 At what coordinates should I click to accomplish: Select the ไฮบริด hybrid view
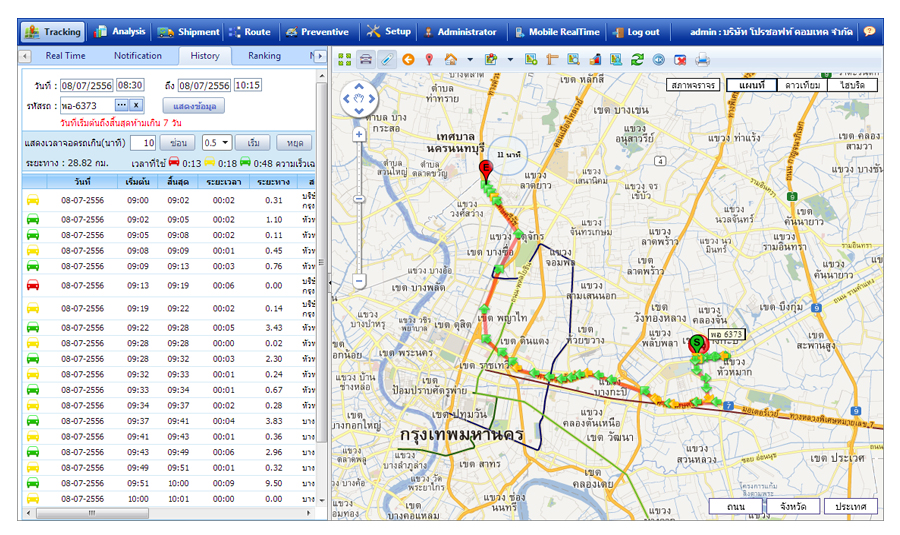tap(853, 85)
